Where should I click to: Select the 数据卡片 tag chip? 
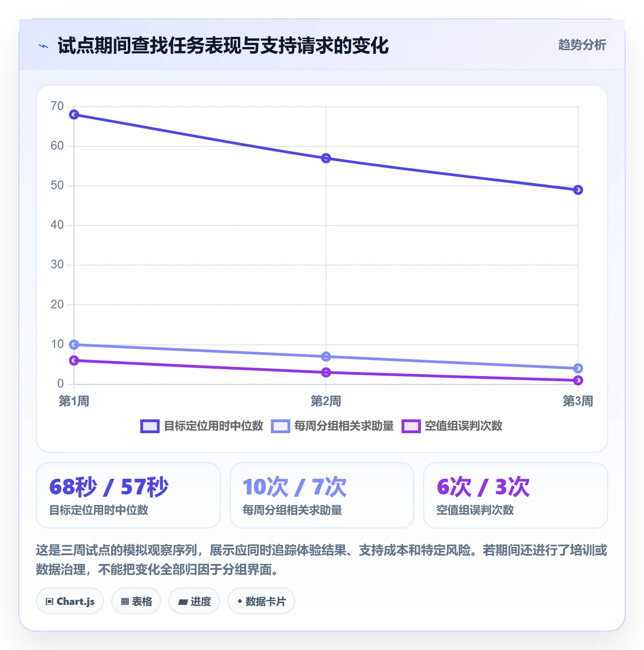261,601
